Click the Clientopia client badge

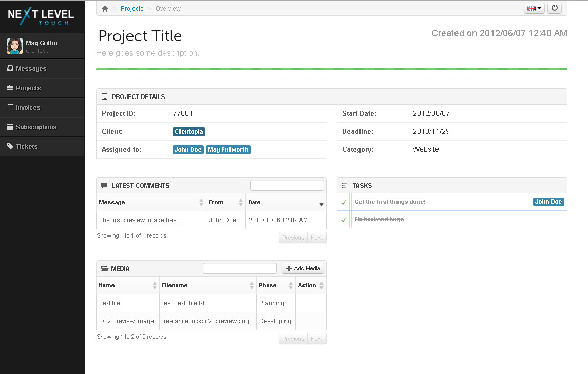coord(189,132)
